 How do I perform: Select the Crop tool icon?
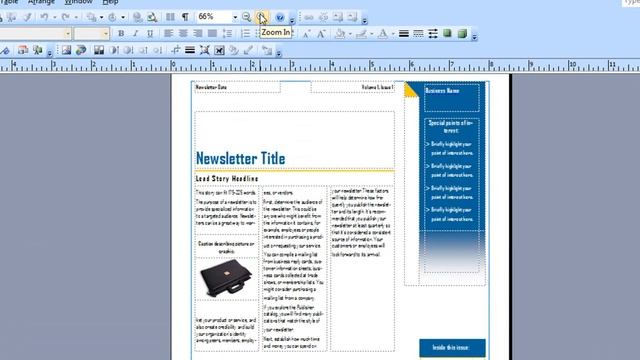175,50
